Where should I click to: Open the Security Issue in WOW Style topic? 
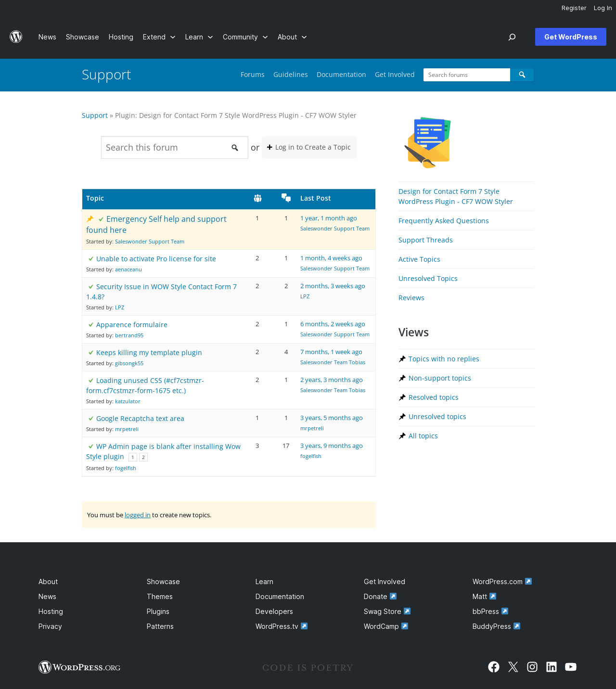coord(161,292)
